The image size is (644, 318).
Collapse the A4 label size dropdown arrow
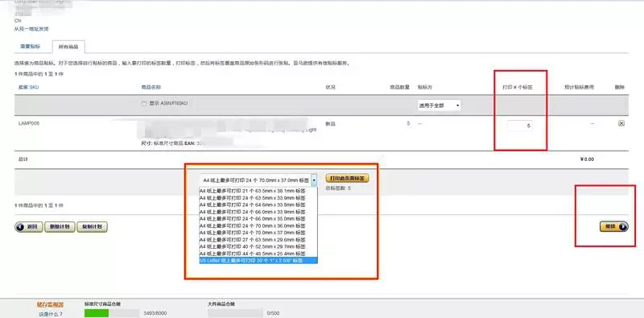314,180
